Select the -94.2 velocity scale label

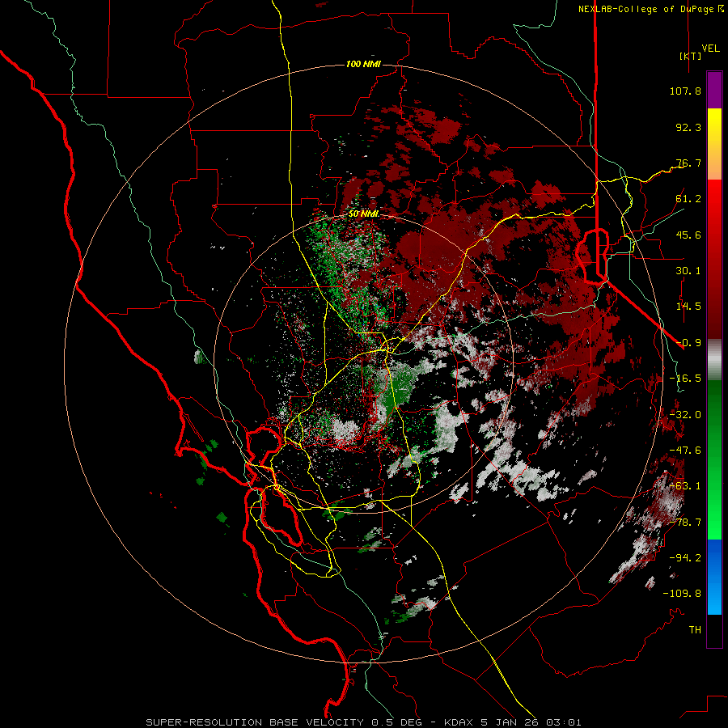(685, 558)
